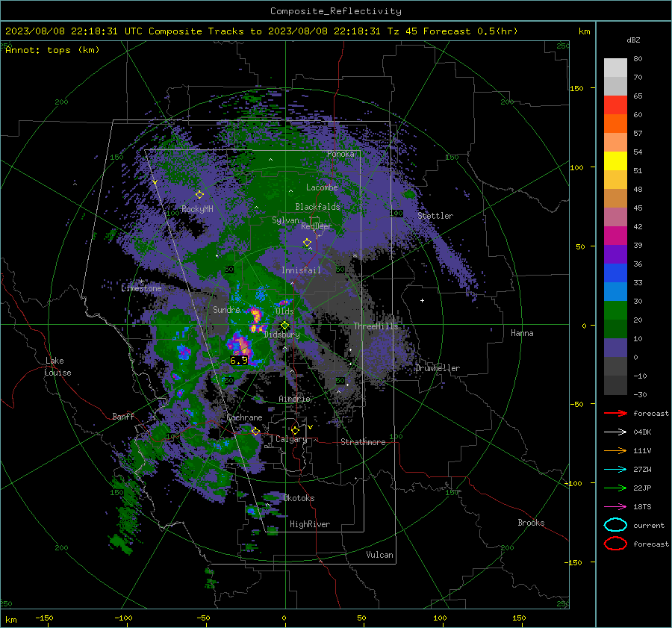The image size is (672, 628).
Task: Click the Composite_Reflectivity title
Action: pos(336,11)
